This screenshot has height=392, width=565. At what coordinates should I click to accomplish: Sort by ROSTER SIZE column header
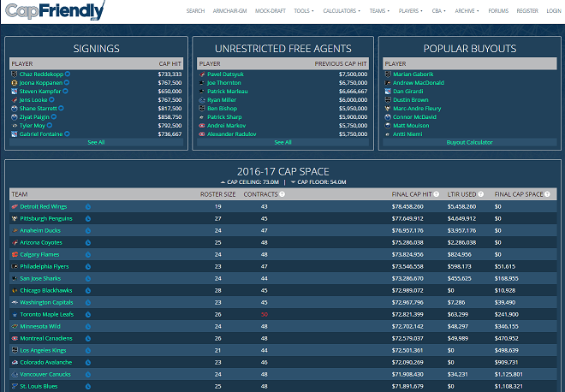point(218,194)
